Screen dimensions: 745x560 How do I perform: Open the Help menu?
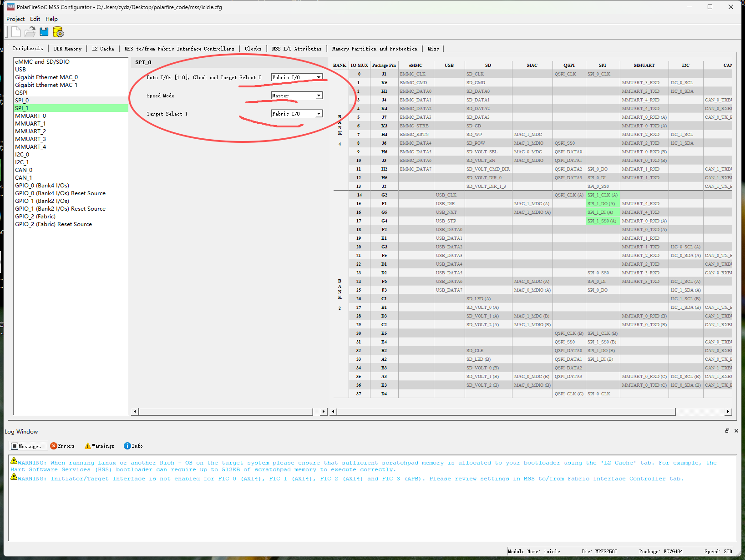tap(51, 19)
